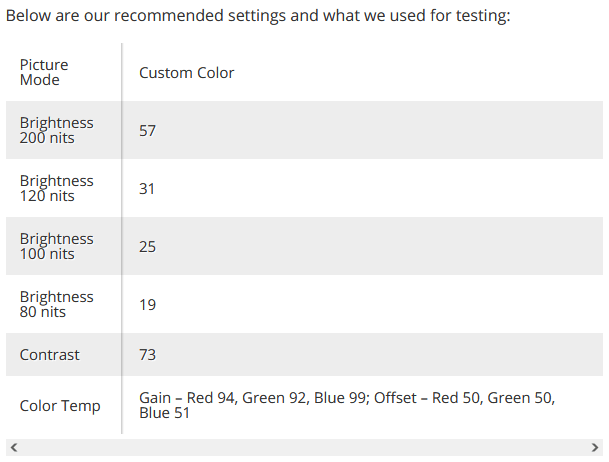
Task: Click the Gain – Red 94 text
Action: point(187,398)
